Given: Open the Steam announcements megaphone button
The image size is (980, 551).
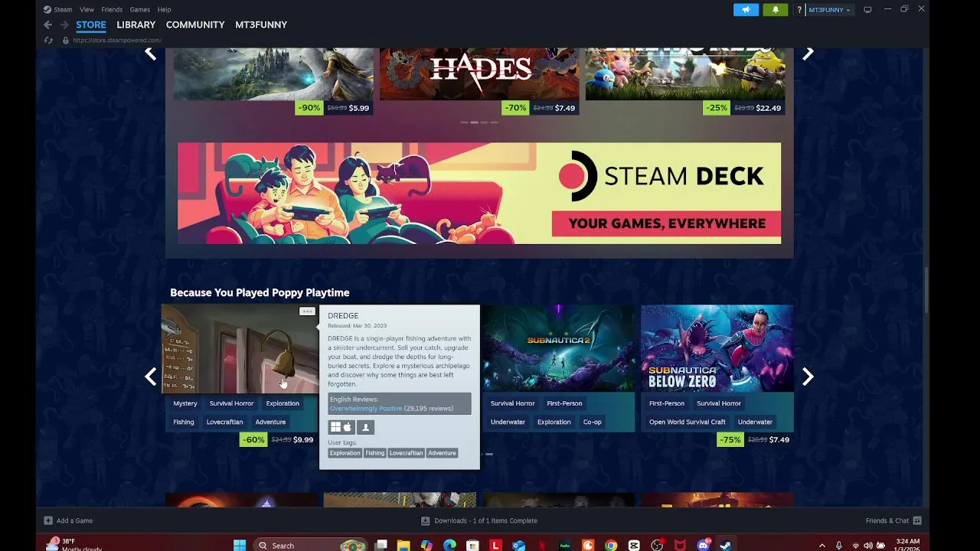Looking at the screenshot, I should [x=746, y=10].
